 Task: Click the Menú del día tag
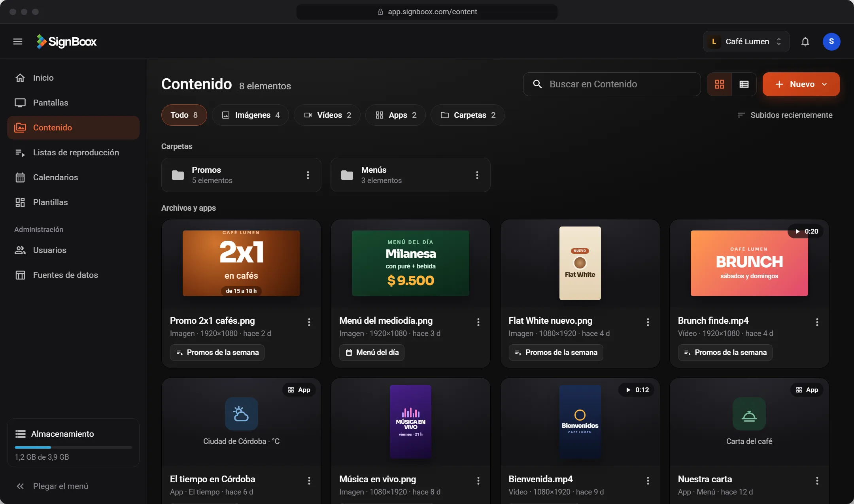[x=372, y=353]
